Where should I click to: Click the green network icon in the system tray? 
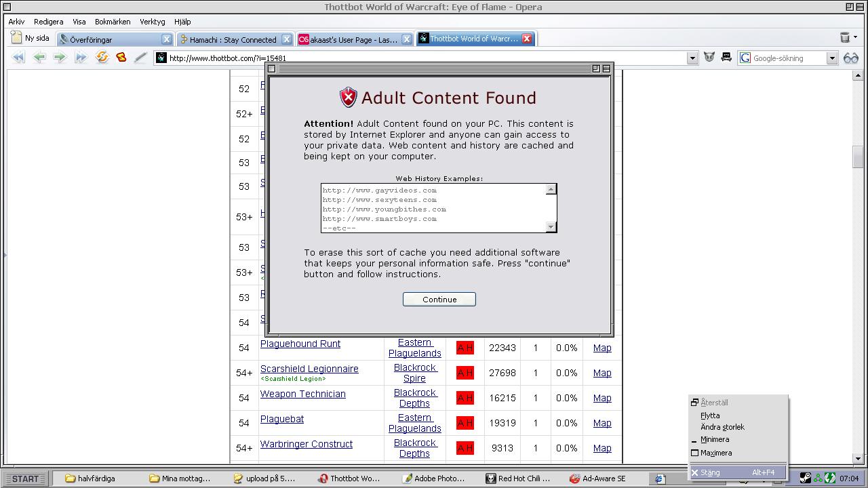(818, 479)
